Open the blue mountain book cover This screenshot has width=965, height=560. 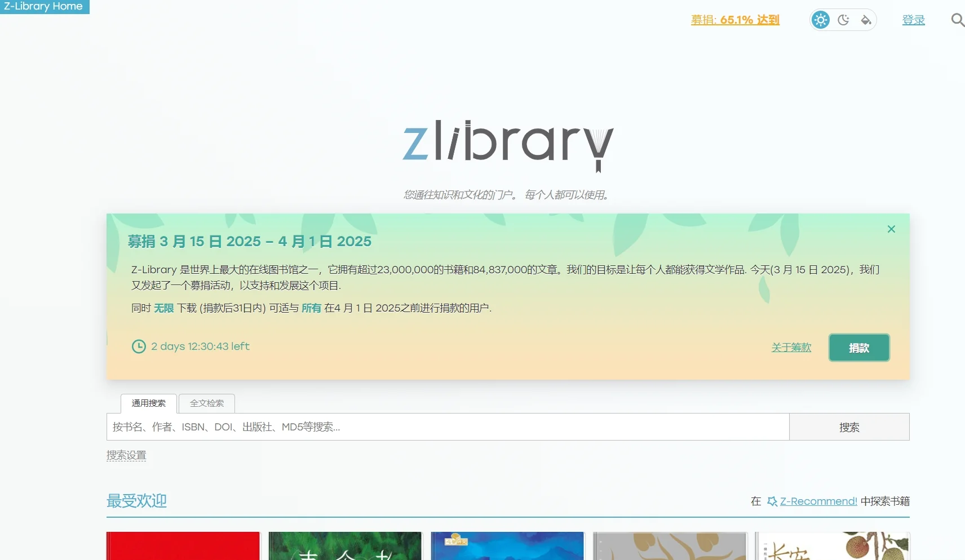point(507,546)
